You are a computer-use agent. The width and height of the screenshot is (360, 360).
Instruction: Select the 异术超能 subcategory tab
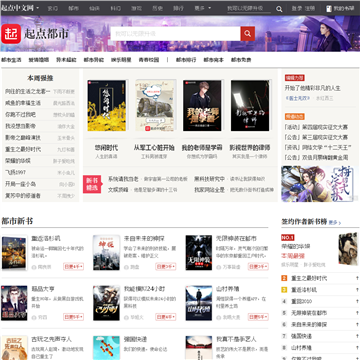pyautogui.click(x=66, y=60)
